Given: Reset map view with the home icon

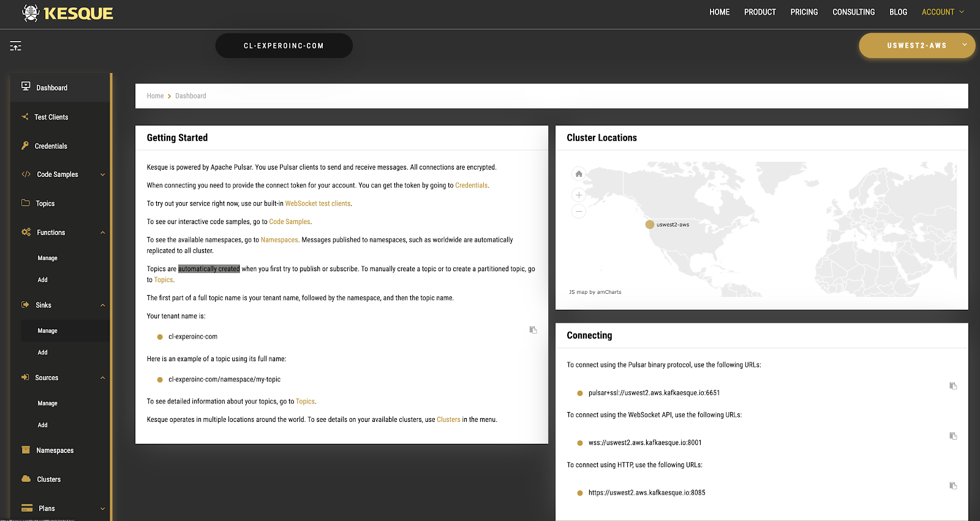Looking at the screenshot, I should (x=579, y=174).
